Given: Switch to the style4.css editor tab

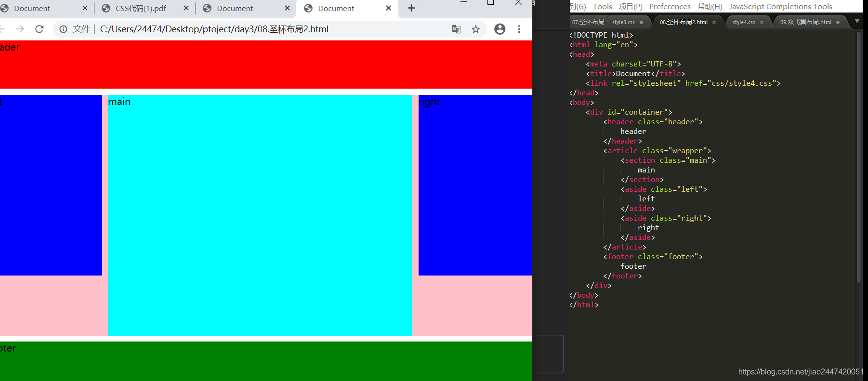Looking at the screenshot, I should [748, 22].
